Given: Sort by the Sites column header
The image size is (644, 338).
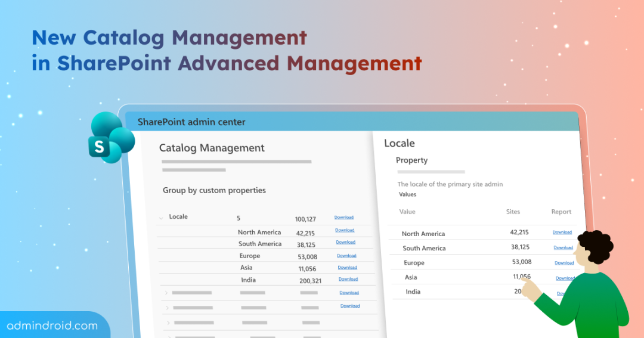Looking at the screenshot, I should pyautogui.click(x=513, y=212).
